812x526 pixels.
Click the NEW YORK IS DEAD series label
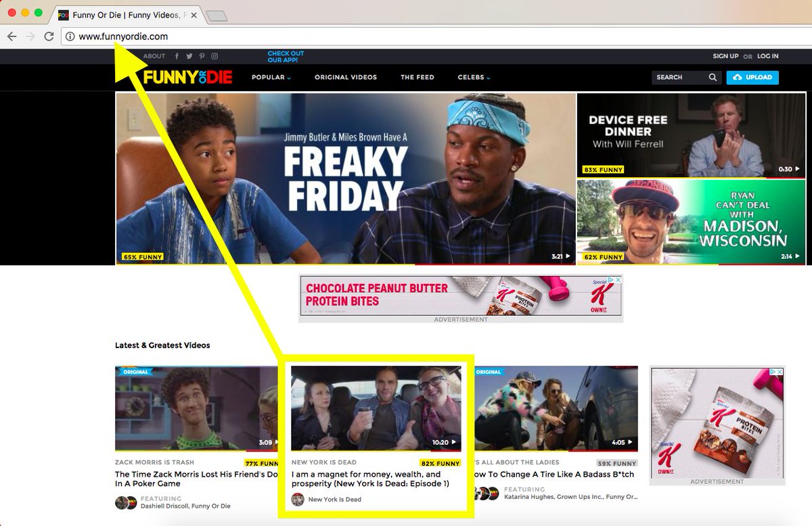(324, 462)
